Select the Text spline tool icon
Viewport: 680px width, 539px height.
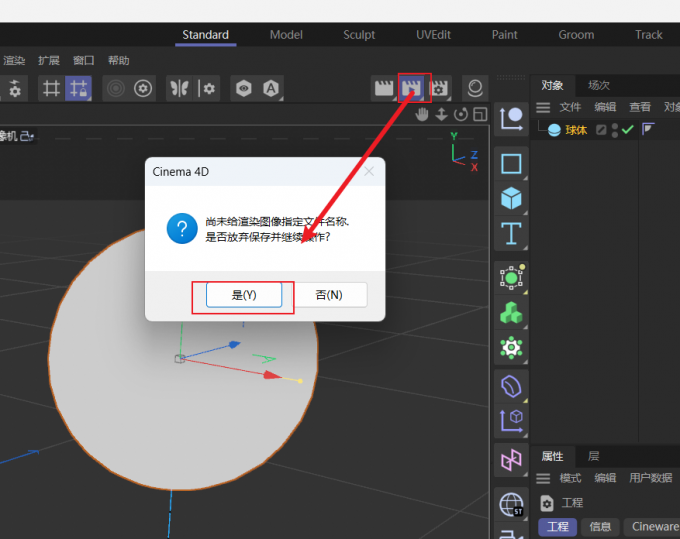click(511, 234)
